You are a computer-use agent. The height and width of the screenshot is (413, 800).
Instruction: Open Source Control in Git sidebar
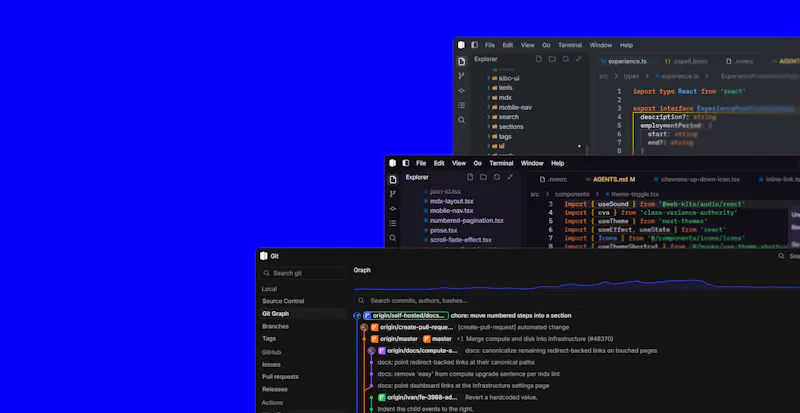283,301
